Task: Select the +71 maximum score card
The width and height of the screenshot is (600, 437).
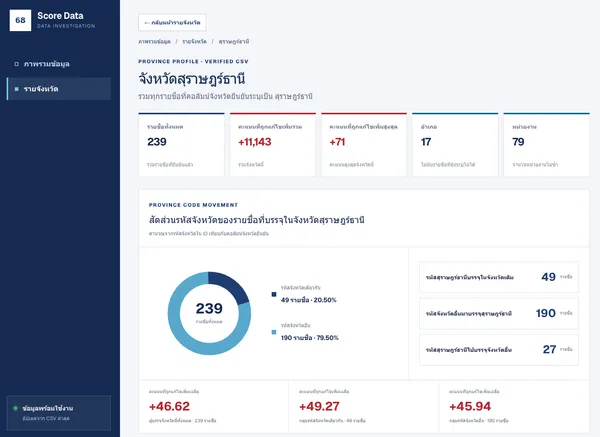Action: click(364, 145)
